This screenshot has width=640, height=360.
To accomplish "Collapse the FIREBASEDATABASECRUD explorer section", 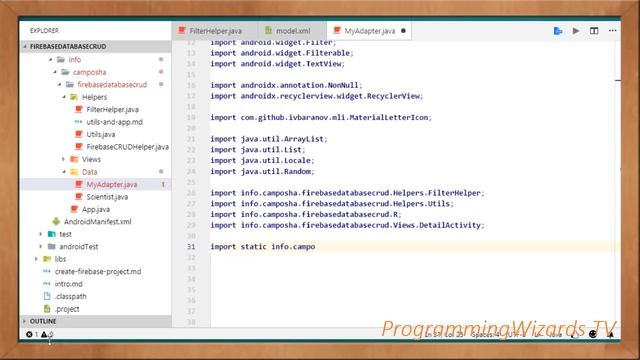I will 25,47.
